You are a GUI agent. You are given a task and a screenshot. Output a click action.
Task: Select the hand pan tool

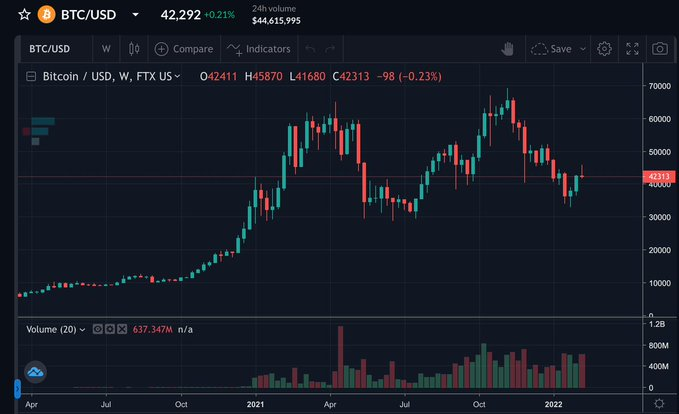tap(507, 48)
